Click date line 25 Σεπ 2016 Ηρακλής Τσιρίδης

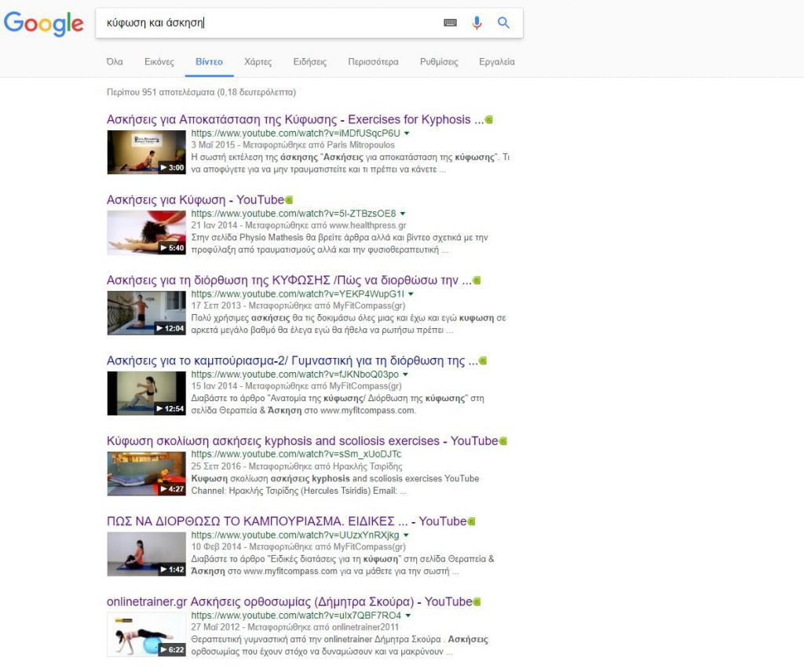point(297,466)
